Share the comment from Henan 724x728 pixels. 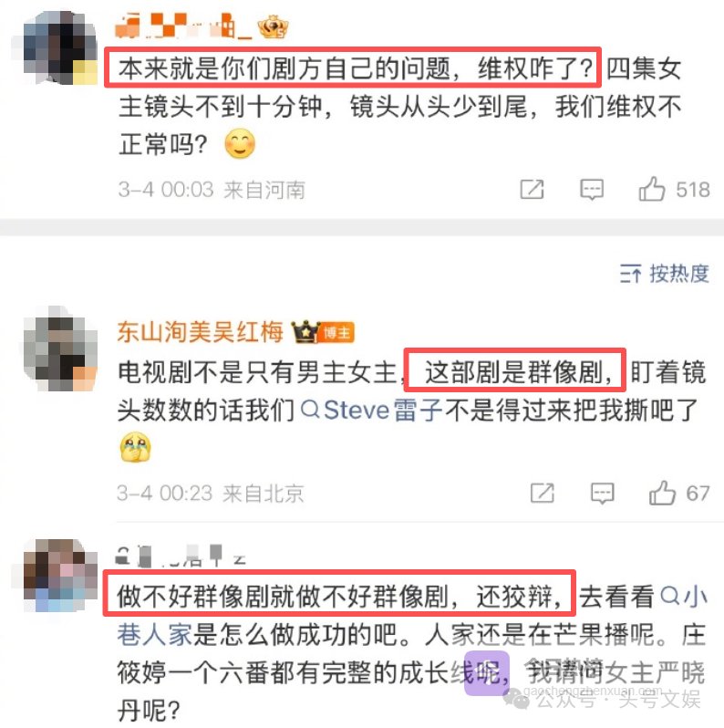pyautogui.click(x=532, y=190)
